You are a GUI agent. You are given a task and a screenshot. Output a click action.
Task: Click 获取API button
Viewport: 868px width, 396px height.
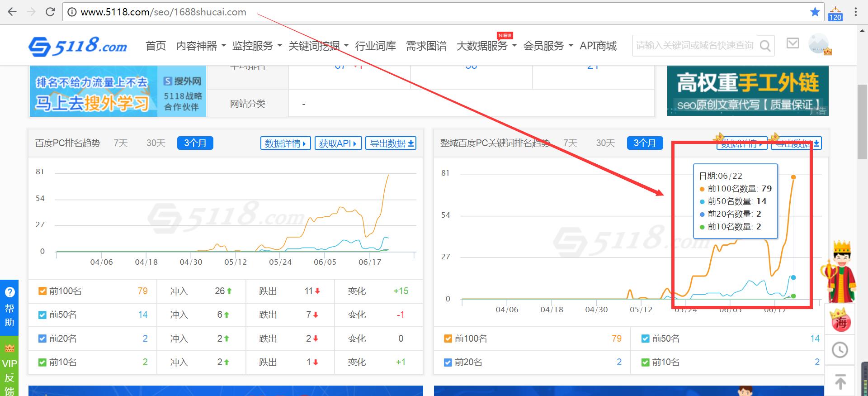338,143
